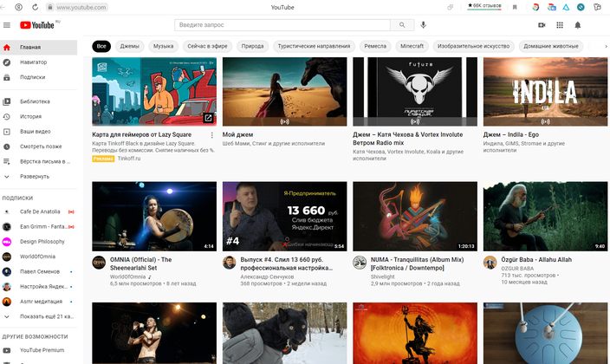
Task: Click the search magnifier button
Action: (402, 25)
